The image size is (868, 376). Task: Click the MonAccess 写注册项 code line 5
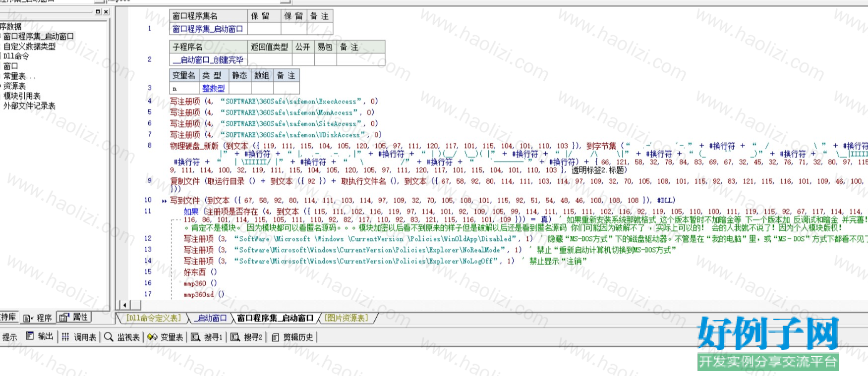tap(272, 112)
